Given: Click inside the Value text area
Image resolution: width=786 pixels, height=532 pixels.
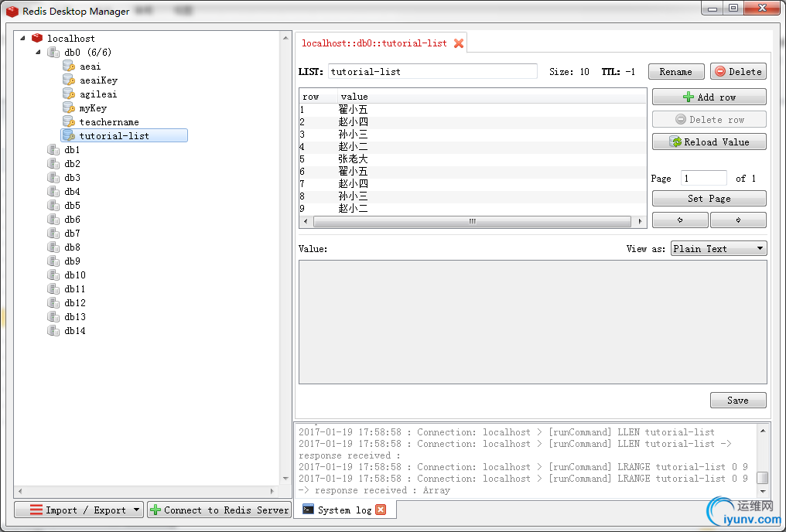Looking at the screenshot, I should (x=533, y=322).
